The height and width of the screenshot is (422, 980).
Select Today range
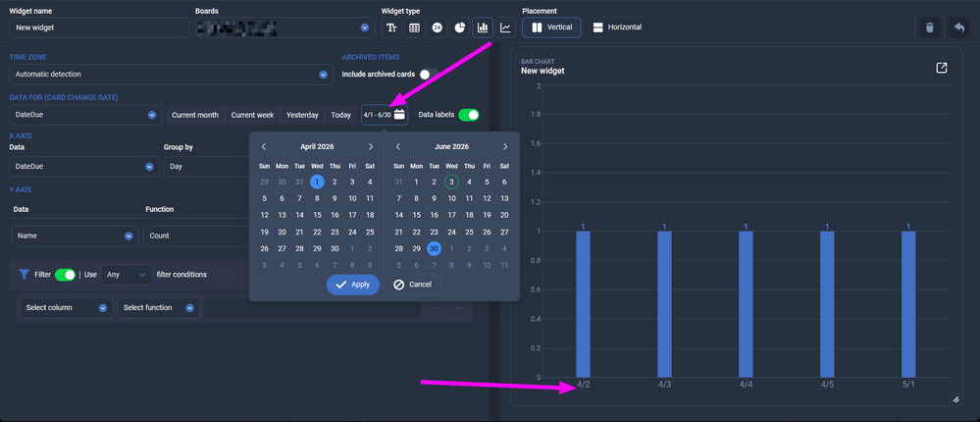click(340, 115)
